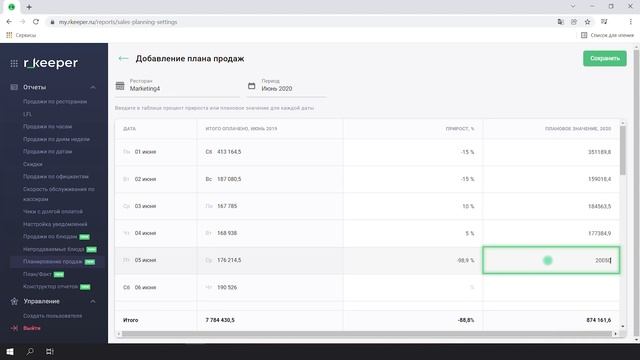Open Продажи по дням недели report
640x360 pixels.
56,139
